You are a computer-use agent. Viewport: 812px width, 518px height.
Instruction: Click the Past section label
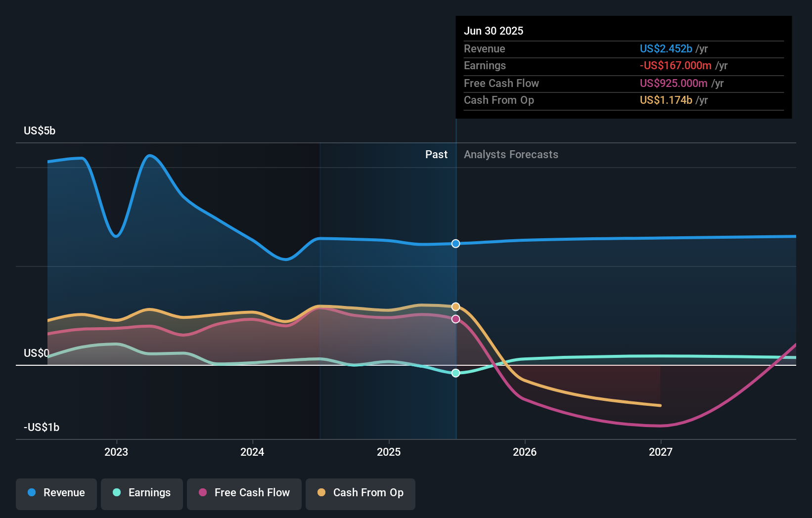click(x=436, y=154)
